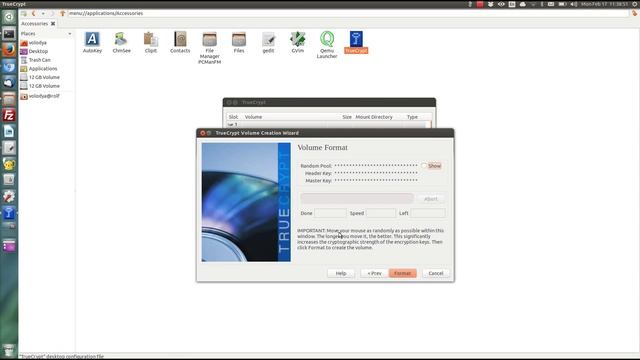
Task: Launch Firefox from the Ubuntu dock
Action: pyautogui.click(x=9, y=50)
